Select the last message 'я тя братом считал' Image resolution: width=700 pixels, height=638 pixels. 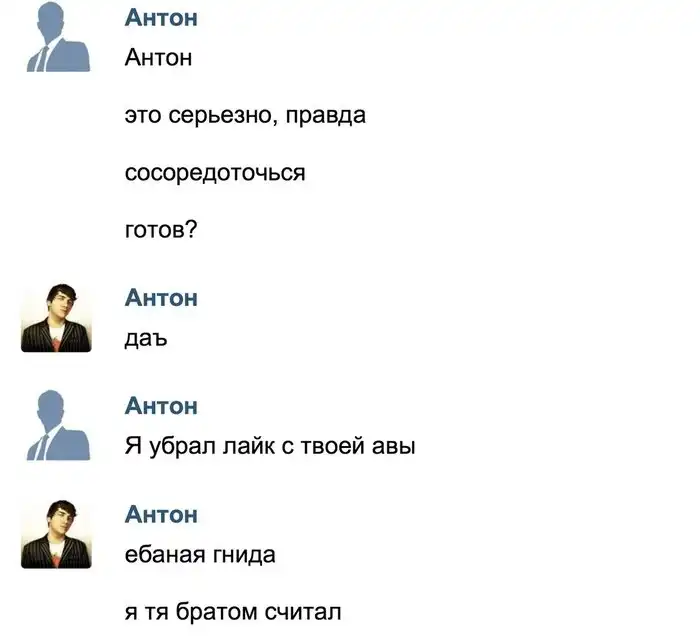(x=233, y=612)
